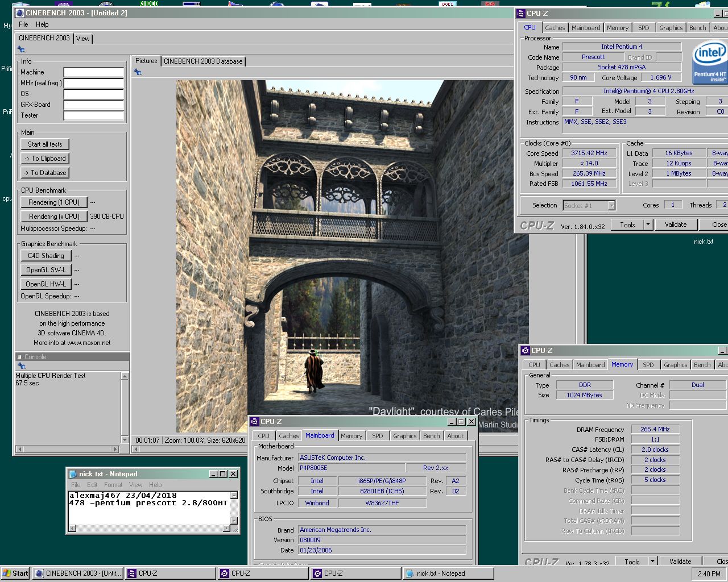The height and width of the screenshot is (582, 728).
Task: Run the Rendering (1 CPU) benchmark
Action: click(x=54, y=202)
